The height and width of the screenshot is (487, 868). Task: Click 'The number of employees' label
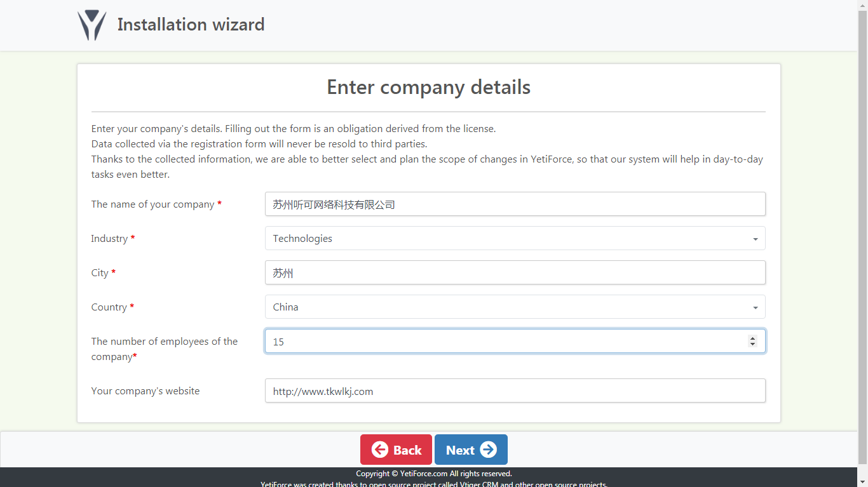pyautogui.click(x=165, y=349)
